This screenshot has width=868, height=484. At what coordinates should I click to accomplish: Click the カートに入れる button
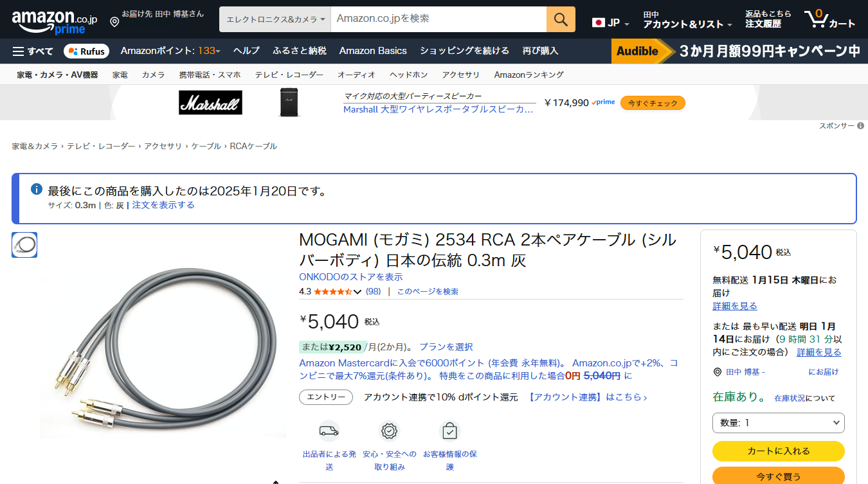[778, 451]
